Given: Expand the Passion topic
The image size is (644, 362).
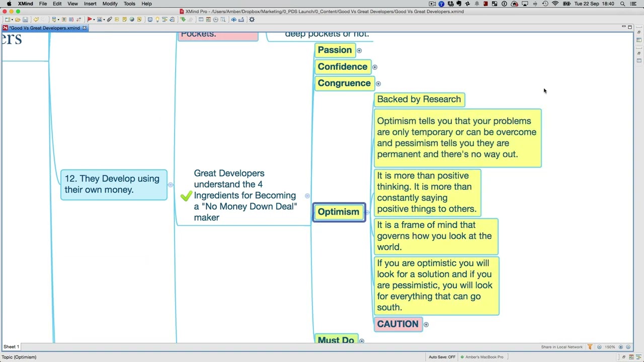Looking at the screenshot, I should (x=359, y=50).
